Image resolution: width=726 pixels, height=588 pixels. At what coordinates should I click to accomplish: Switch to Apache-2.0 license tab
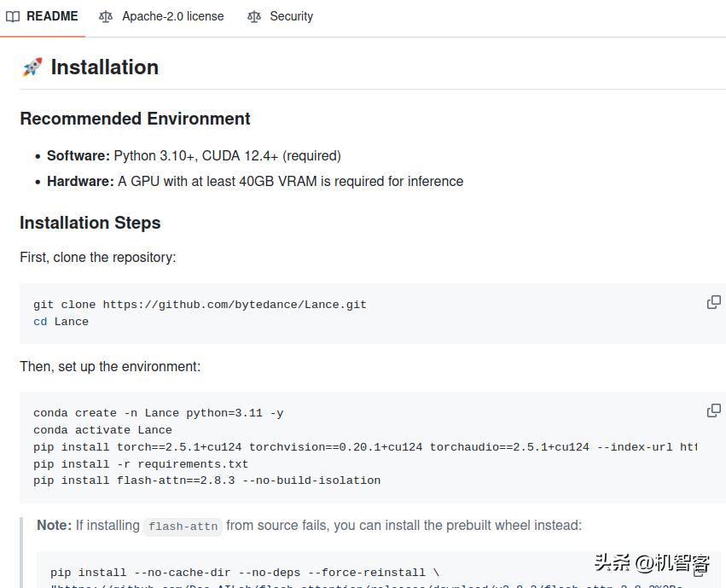(161, 16)
